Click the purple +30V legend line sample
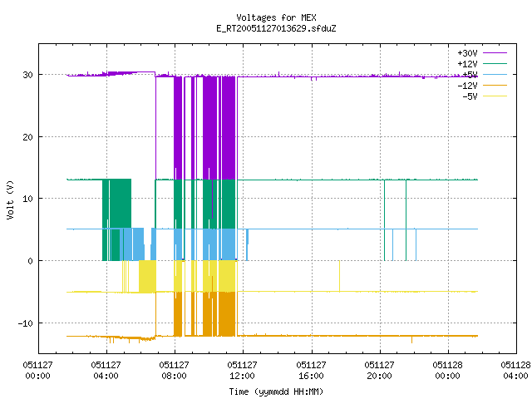This screenshot has width=532, height=399. [495, 53]
